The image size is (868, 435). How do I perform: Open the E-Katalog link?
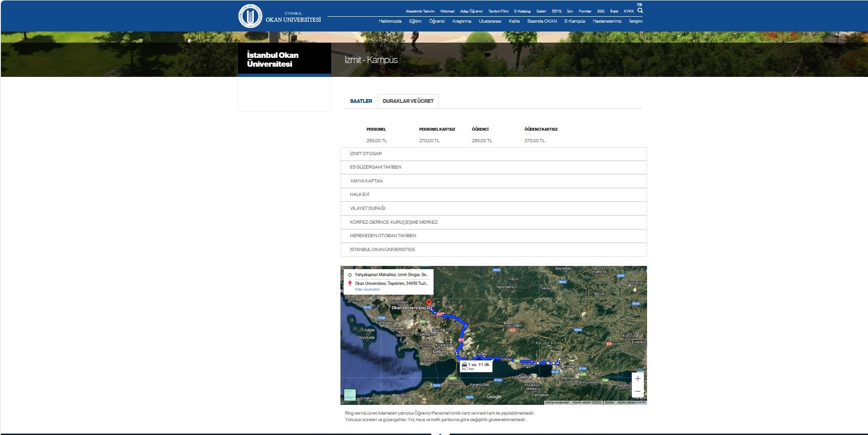(x=522, y=11)
